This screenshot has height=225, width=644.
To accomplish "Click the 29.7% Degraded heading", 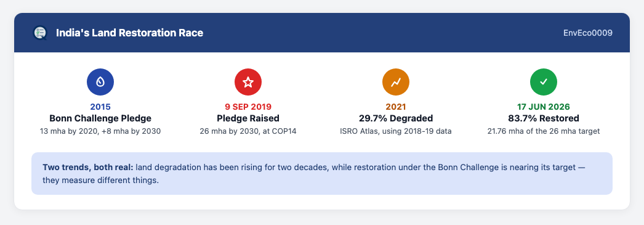I will tap(396, 118).
